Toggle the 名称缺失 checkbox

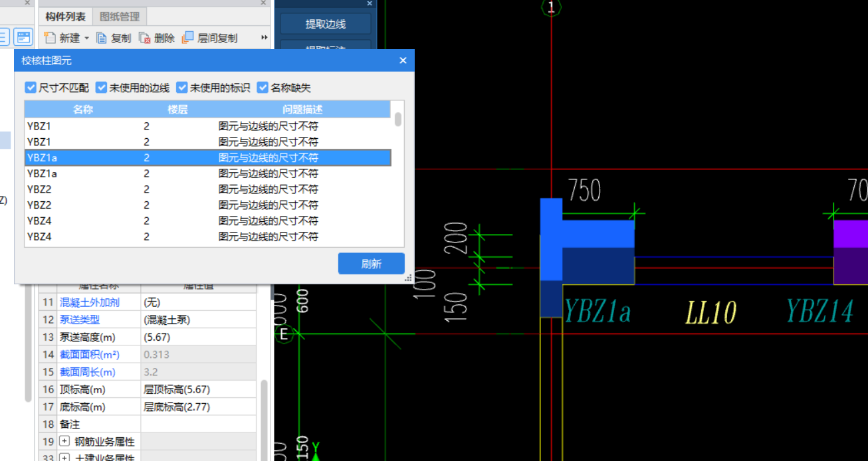point(263,87)
